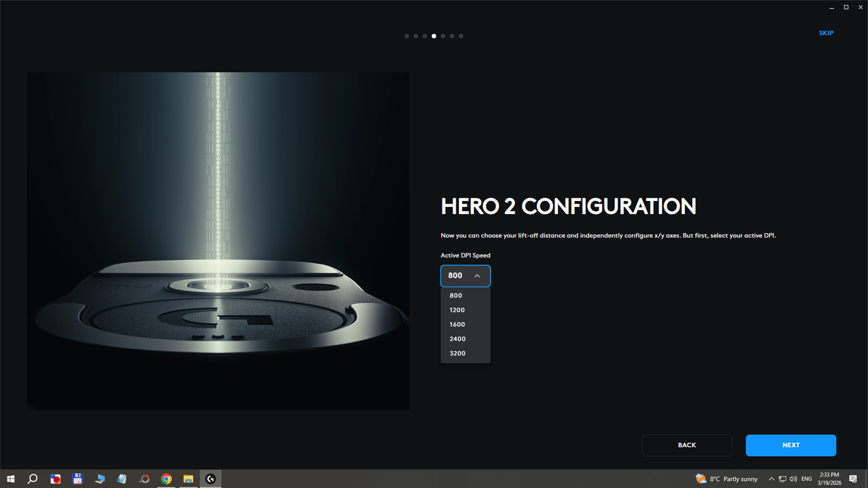The width and height of the screenshot is (868, 488).
Task: Click the BACK button
Action: click(687, 445)
